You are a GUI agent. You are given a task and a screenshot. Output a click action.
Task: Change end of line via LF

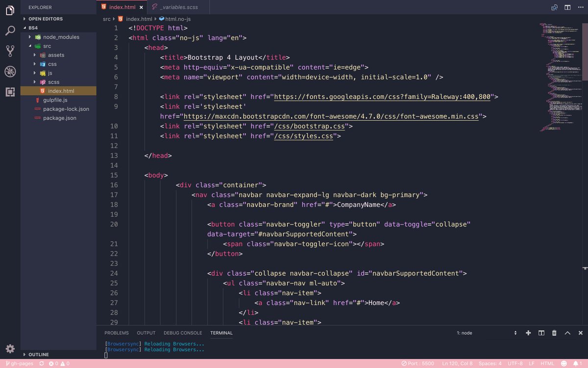click(x=532, y=364)
